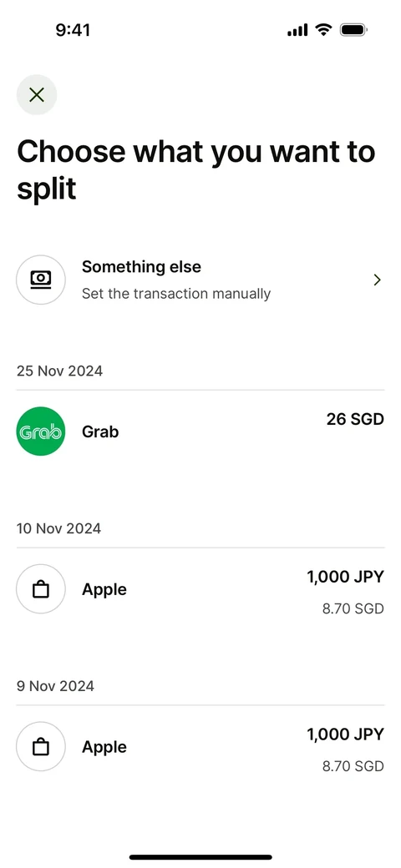Select the 26 SGD amount
Screen dimensions: 401x868
pyautogui.click(x=355, y=419)
